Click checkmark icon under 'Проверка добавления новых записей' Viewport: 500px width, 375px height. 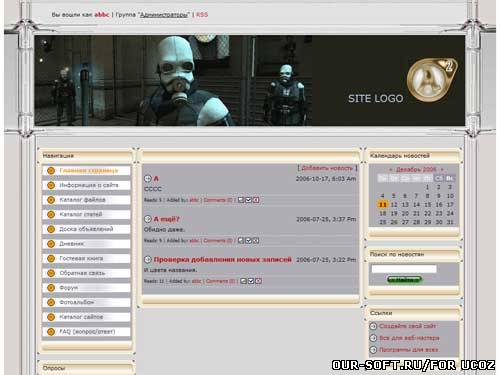click(251, 281)
